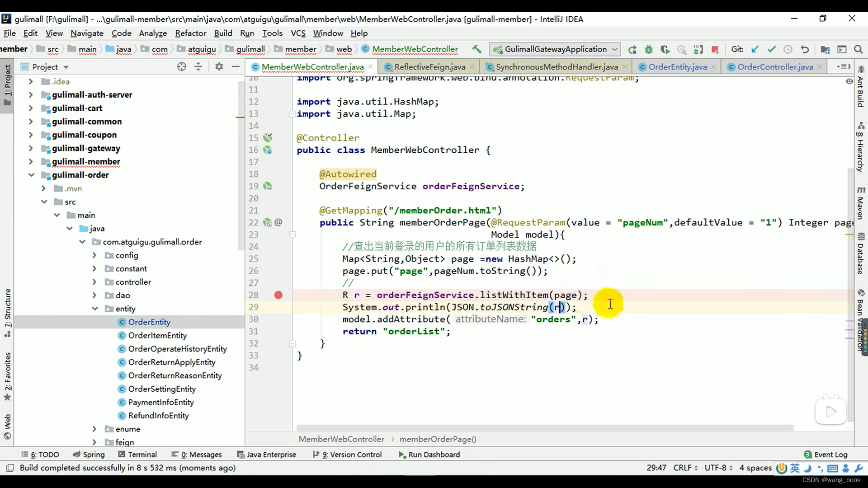Click locate/scroll-from-source target icon in Project panel
This screenshot has width=868, height=488.
tap(182, 67)
